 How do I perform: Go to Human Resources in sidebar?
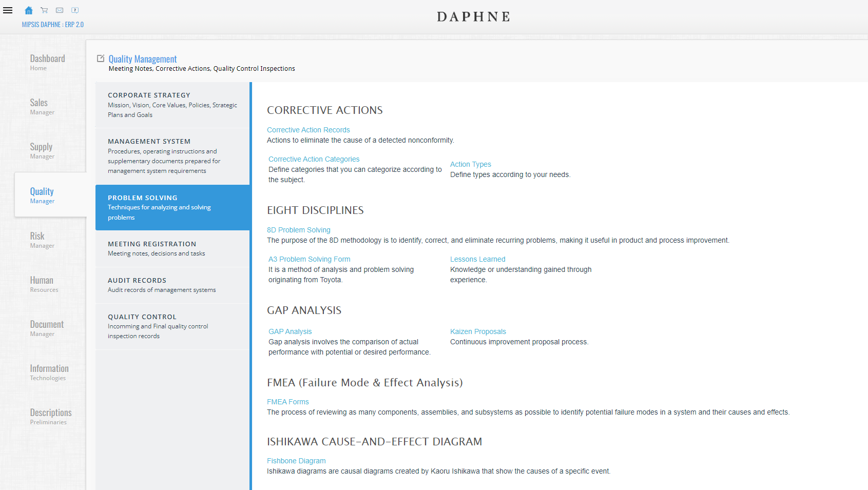coord(44,284)
